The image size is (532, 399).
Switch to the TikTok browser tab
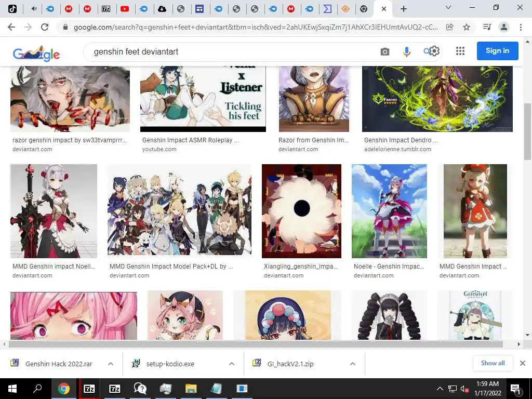[12, 9]
